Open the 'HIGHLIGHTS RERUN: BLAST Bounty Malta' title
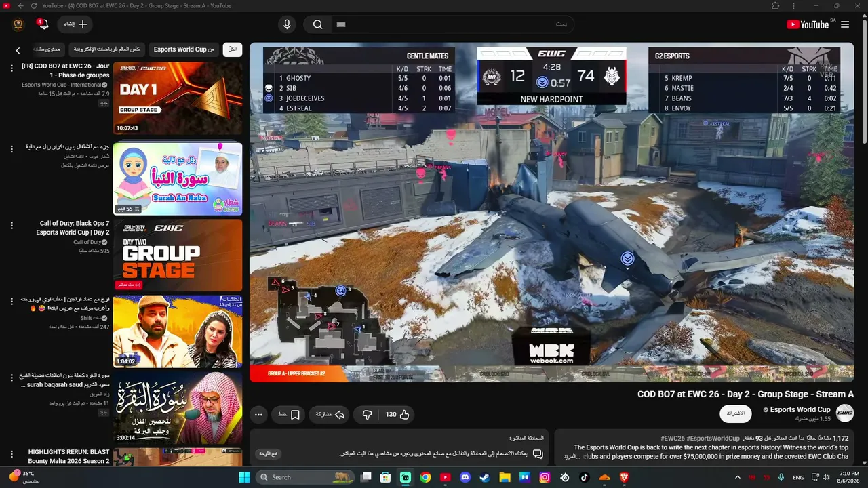The height and width of the screenshot is (488, 868). tap(68, 456)
